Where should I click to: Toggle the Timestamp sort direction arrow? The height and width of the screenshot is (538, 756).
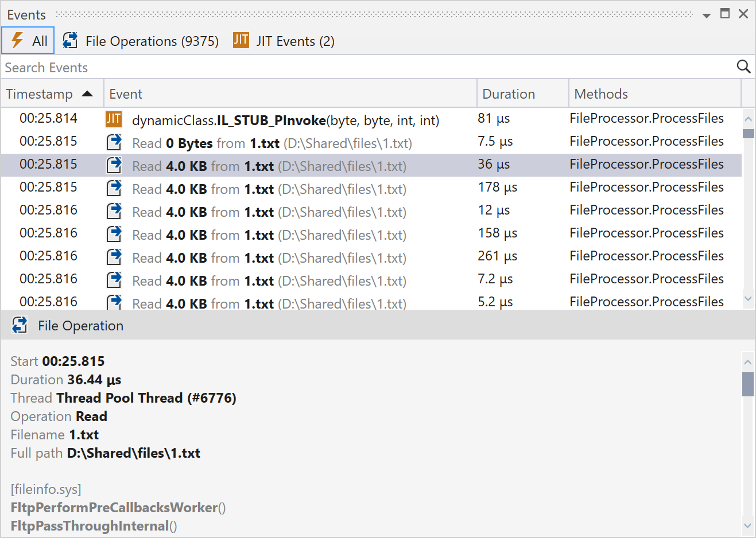[x=87, y=93]
